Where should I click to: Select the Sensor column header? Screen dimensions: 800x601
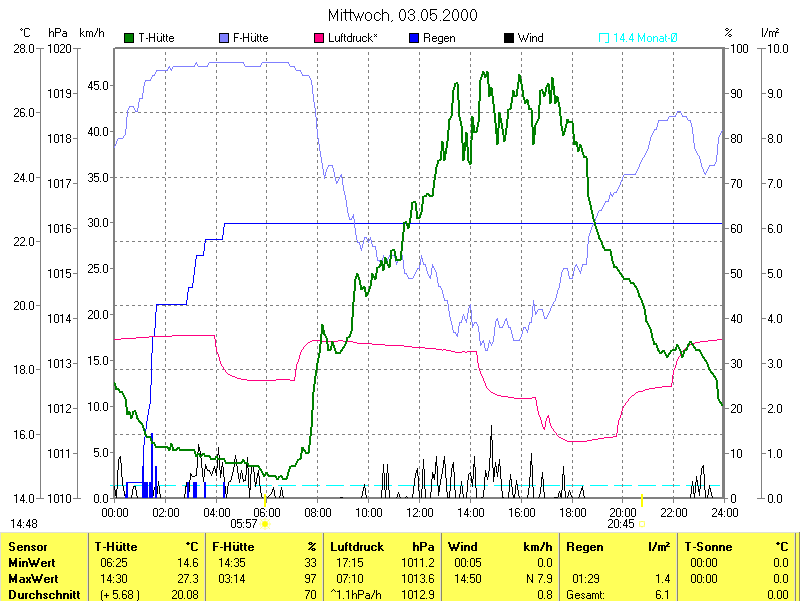(27, 547)
